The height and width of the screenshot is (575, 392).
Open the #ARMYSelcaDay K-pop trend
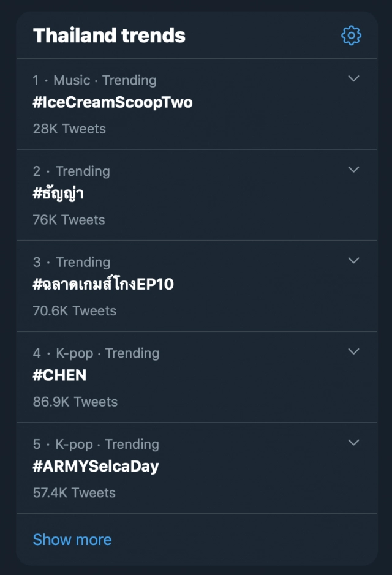pyautogui.click(x=96, y=466)
